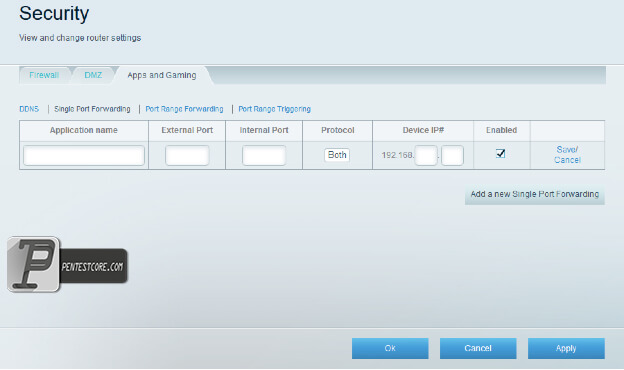Switch to the DMZ tab
Image resolution: width=624 pixels, height=370 pixels.
93,75
